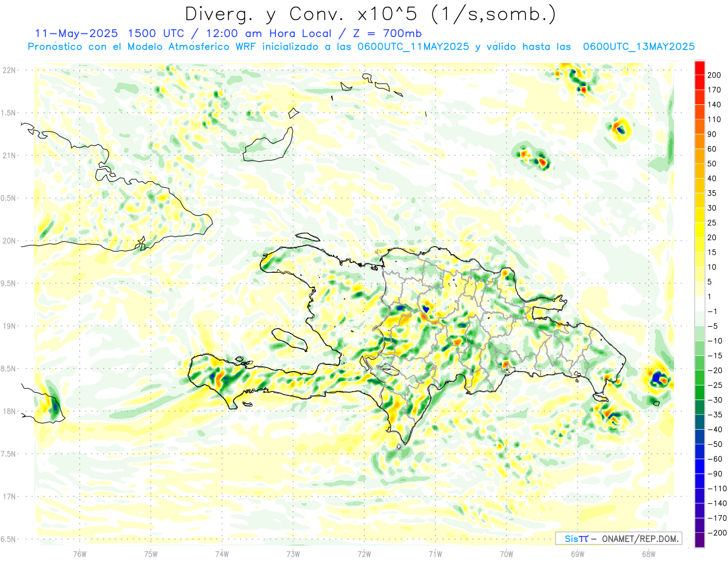Screen dimensions: 728x562
Task: Click the '71W' longitude label
Action: (x=435, y=553)
